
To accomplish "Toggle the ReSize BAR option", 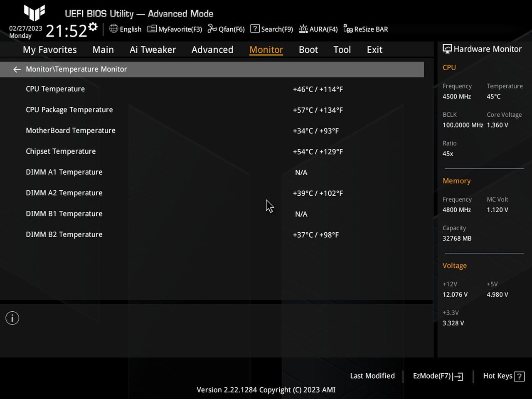I will (366, 29).
